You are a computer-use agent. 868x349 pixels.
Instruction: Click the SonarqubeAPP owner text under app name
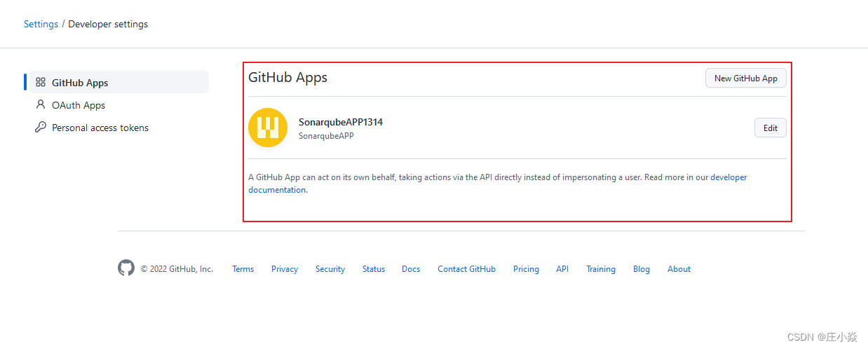pos(326,136)
